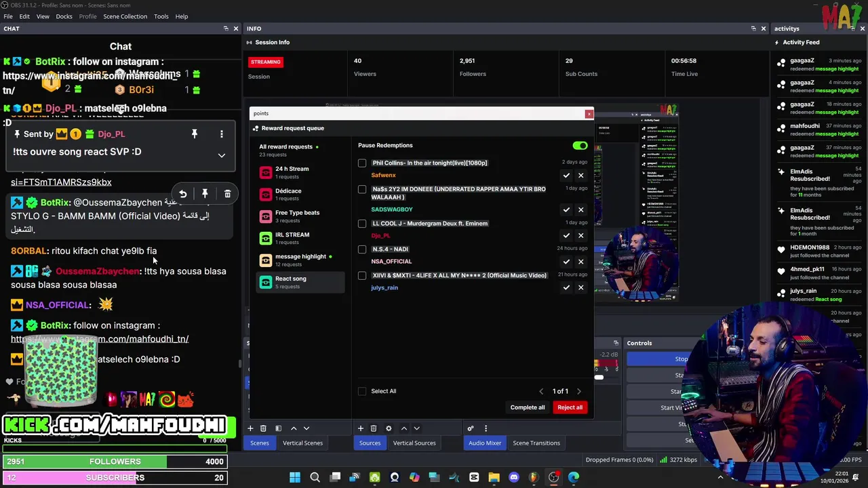
Task: Open advanced audio properties gears icon
Action: coord(471,428)
